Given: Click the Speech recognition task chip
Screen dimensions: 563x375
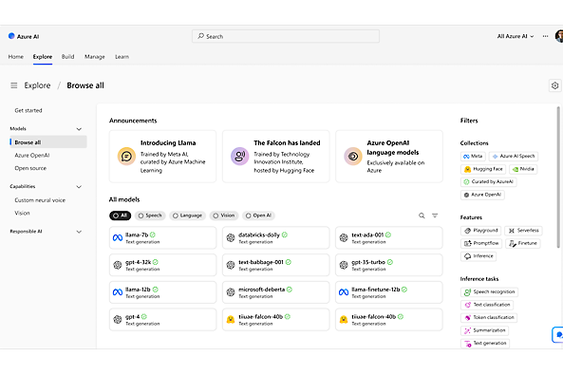Looking at the screenshot, I should click(489, 292).
